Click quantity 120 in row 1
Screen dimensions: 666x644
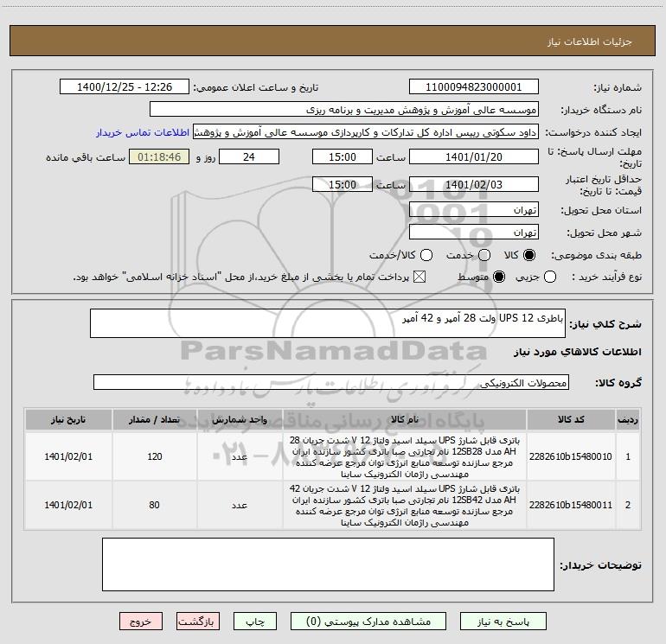tap(155, 456)
